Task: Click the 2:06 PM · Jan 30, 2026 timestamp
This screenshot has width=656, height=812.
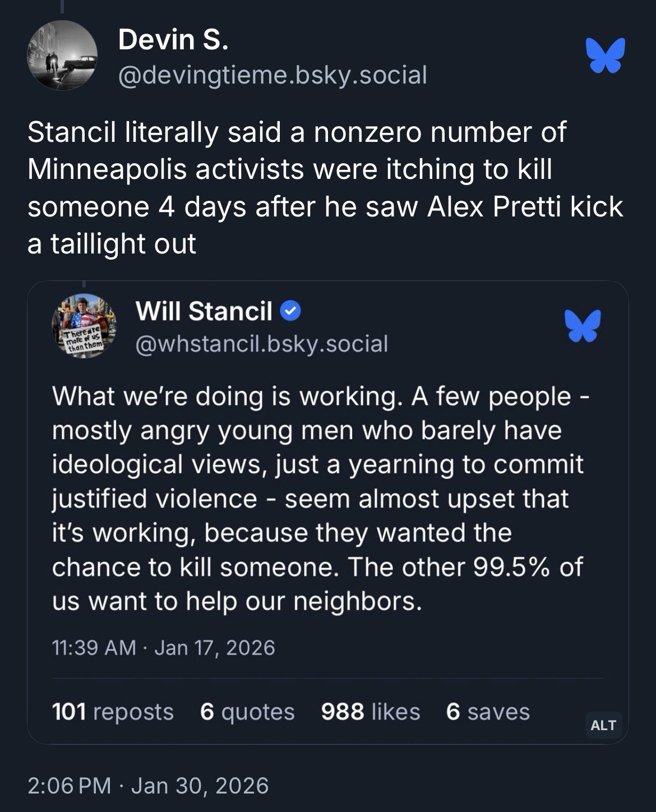Action: [148, 785]
